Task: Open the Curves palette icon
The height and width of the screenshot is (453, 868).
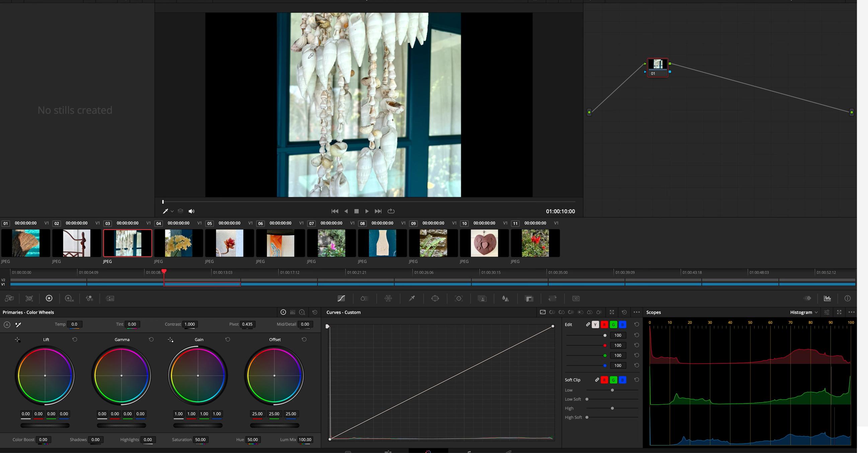Action: coord(341,299)
